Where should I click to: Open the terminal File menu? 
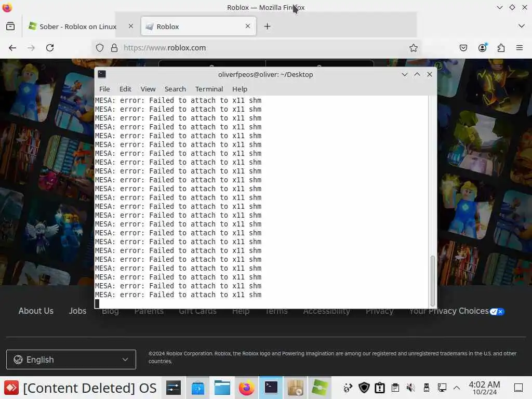coord(104,89)
